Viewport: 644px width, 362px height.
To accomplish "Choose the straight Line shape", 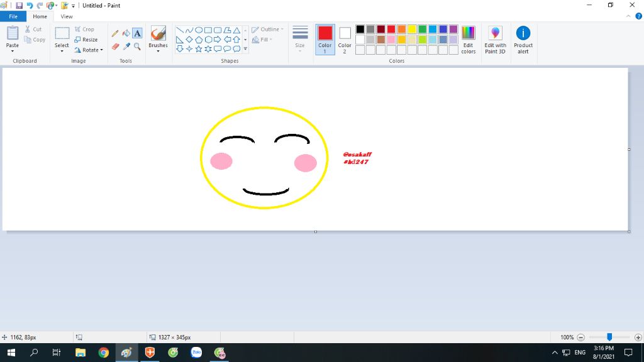I will click(180, 30).
